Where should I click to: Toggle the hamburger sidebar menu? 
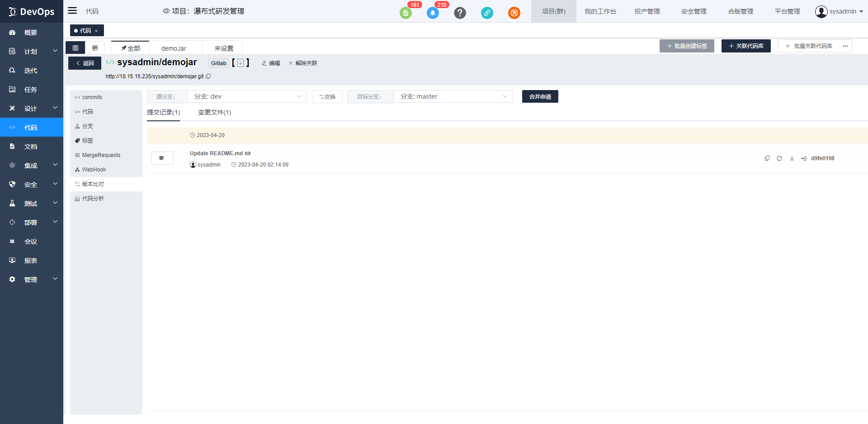(x=72, y=11)
